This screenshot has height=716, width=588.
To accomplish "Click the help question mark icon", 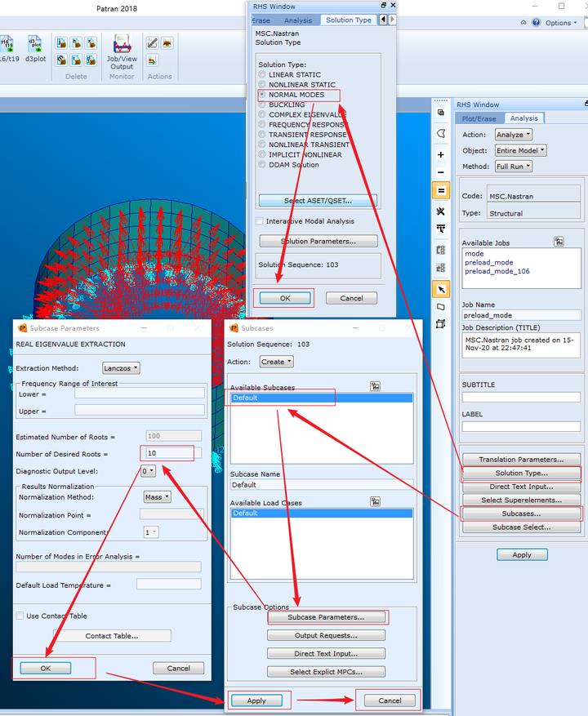I will point(537,22).
